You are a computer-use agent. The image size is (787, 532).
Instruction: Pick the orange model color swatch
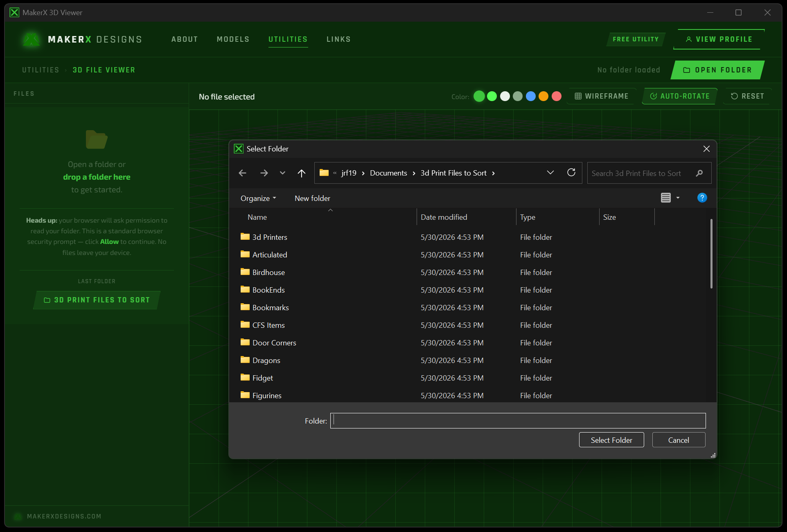[x=543, y=96]
